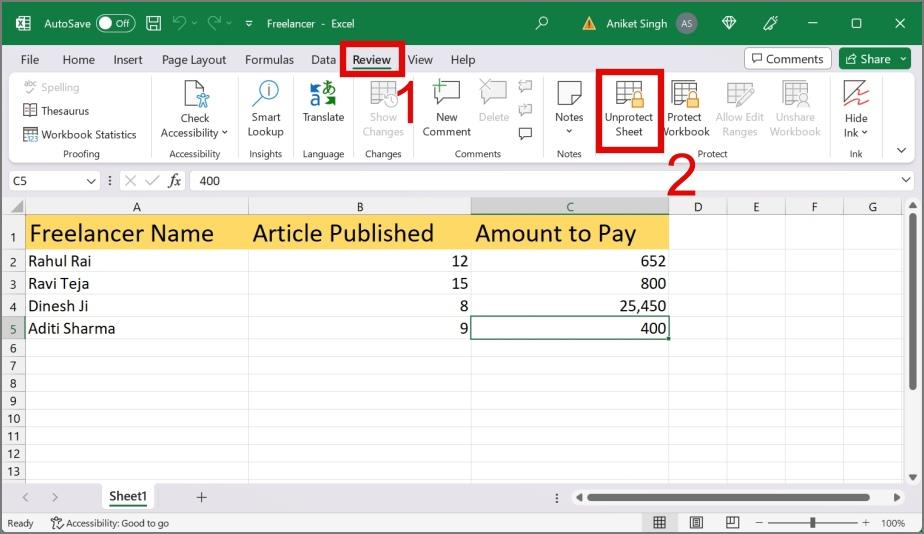Click the Sheet1 tab

pyautogui.click(x=127, y=496)
